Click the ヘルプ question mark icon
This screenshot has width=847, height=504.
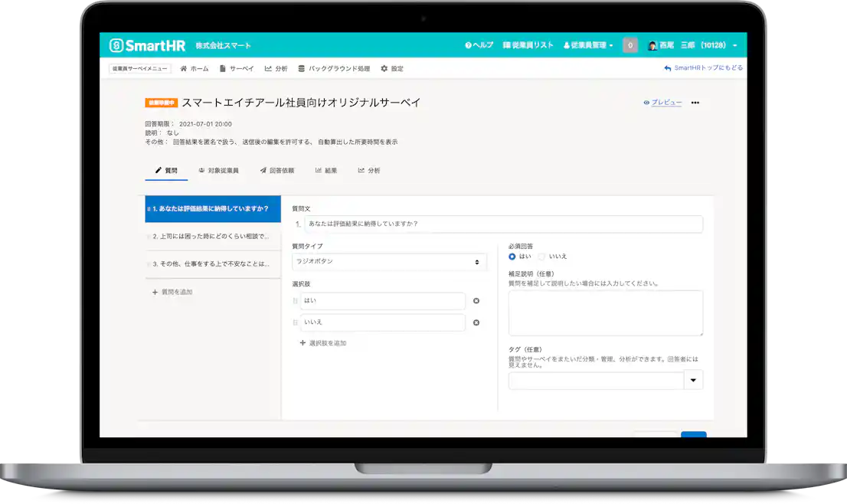pyautogui.click(x=466, y=44)
